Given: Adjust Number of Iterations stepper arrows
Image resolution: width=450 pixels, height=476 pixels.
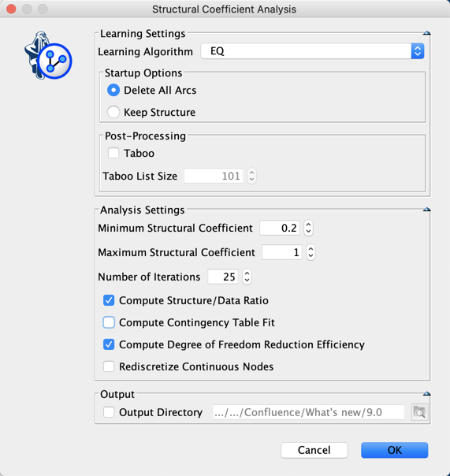Looking at the screenshot, I should (247, 277).
